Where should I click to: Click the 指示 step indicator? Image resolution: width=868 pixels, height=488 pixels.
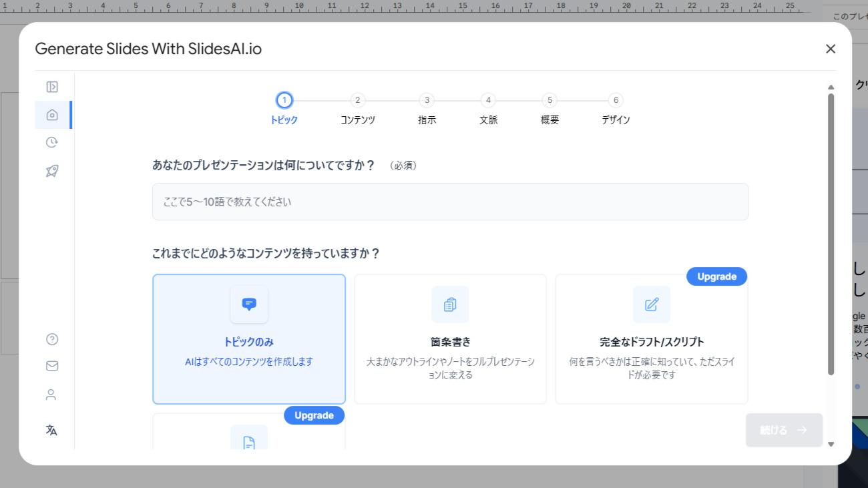(x=427, y=100)
